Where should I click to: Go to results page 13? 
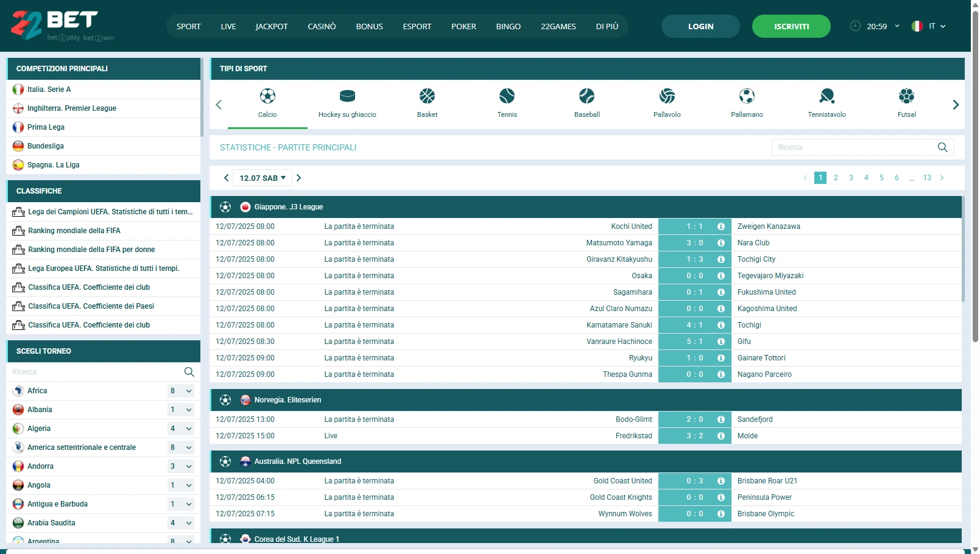click(927, 178)
